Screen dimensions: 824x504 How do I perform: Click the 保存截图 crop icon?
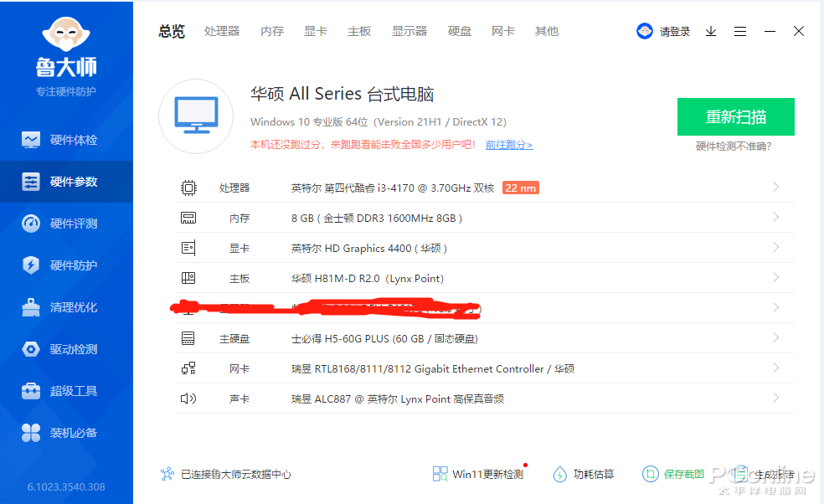point(650,474)
